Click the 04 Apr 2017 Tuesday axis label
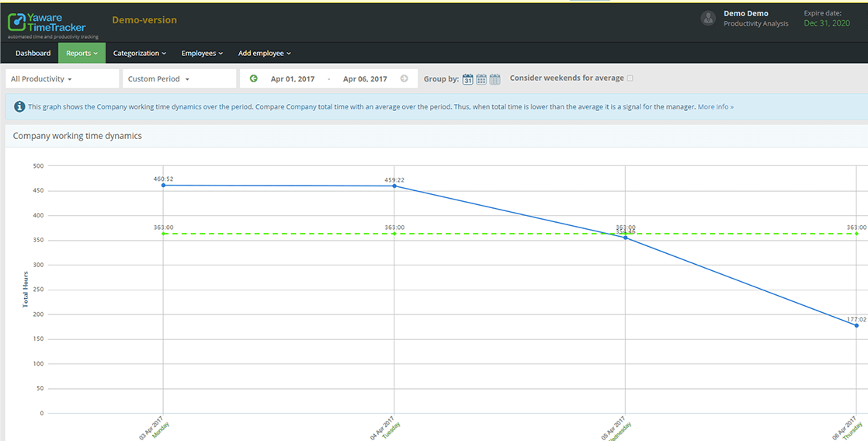Image resolution: width=868 pixels, height=441 pixels. [384, 429]
